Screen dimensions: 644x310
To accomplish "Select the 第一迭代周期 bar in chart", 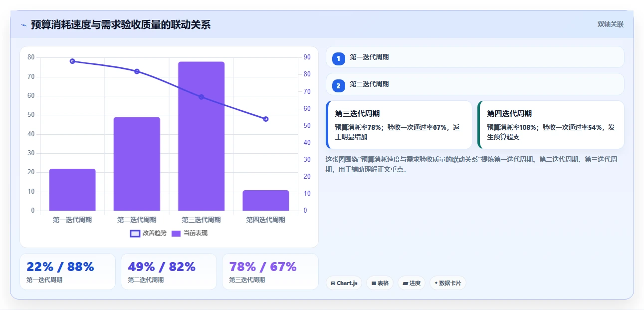I will pyautogui.click(x=72, y=190).
